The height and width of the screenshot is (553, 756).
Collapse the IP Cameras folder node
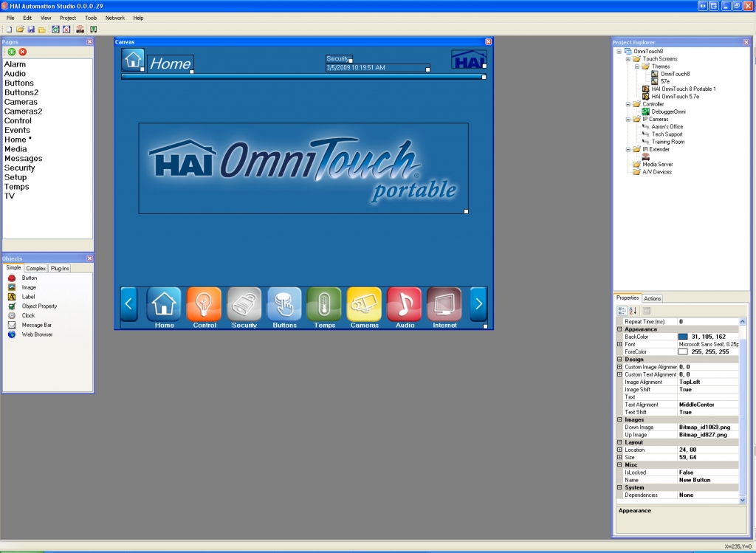pyautogui.click(x=628, y=119)
